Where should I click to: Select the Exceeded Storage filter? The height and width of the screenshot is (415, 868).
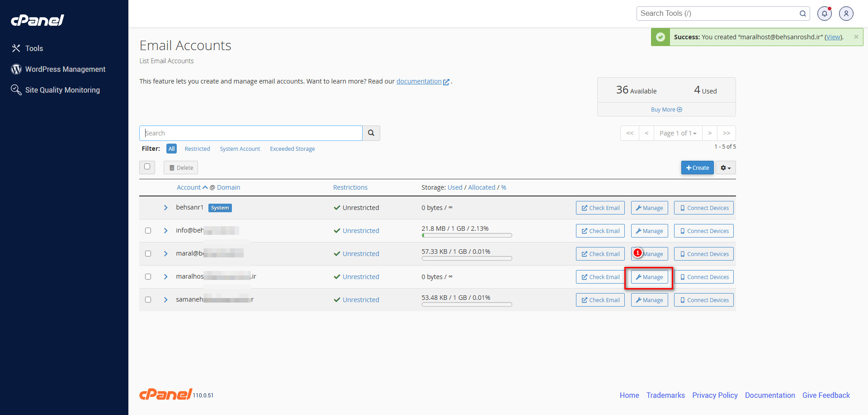[x=292, y=149]
